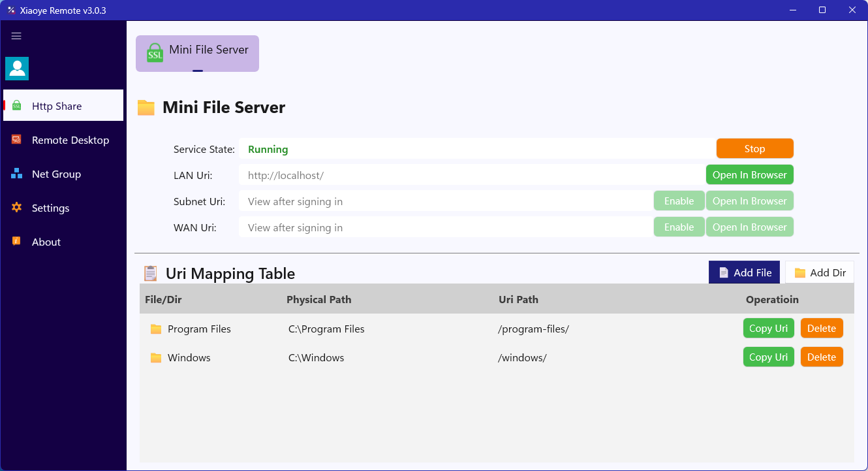Image resolution: width=868 pixels, height=471 pixels.
Task: Click the folder icon next to Mini File Server heading
Action: pos(146,108)
